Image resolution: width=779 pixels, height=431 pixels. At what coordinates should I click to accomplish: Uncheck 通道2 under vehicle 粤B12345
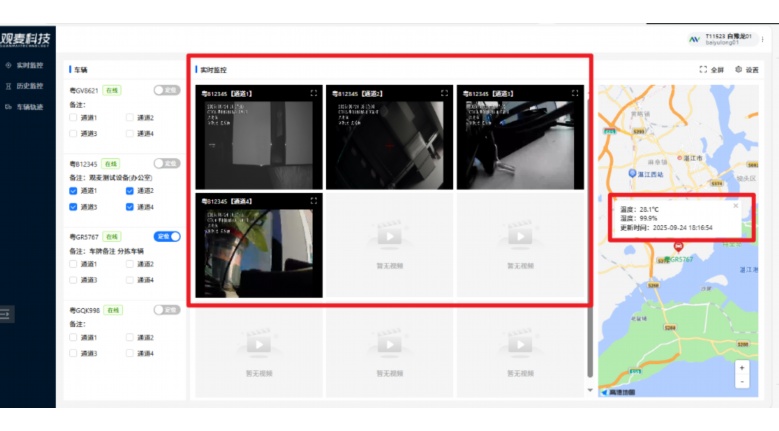130,191
